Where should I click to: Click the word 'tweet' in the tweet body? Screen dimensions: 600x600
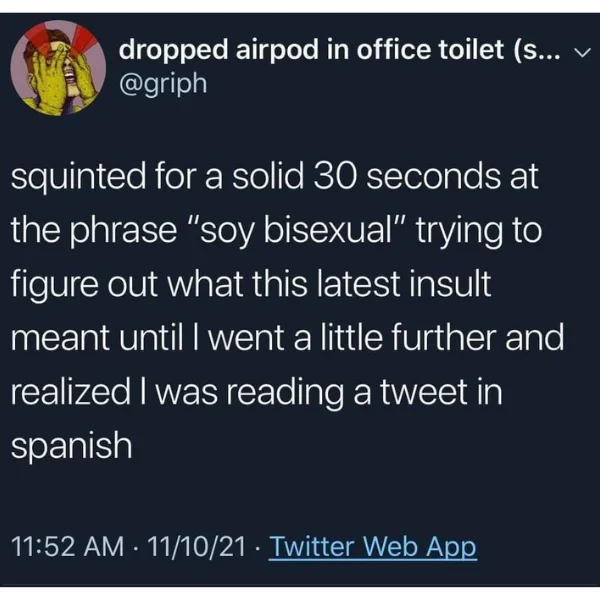point(423,392)
